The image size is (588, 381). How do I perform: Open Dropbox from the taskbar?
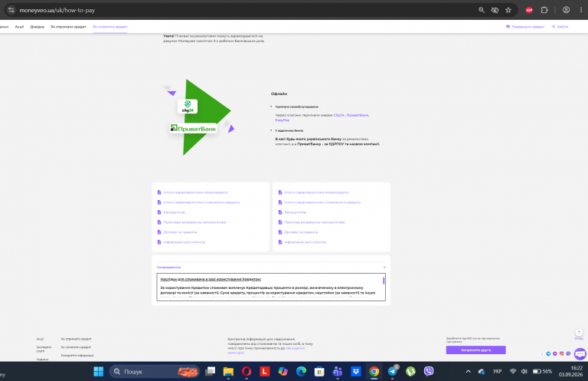tap(355, 372)
